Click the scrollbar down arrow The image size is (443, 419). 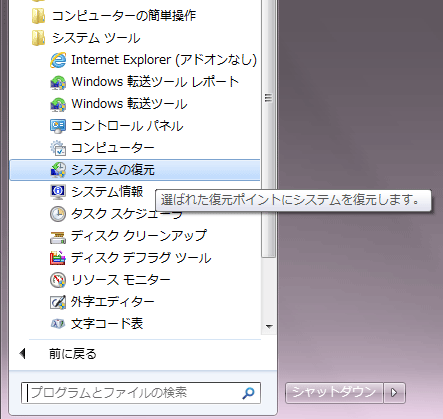(x=269, y=327)
